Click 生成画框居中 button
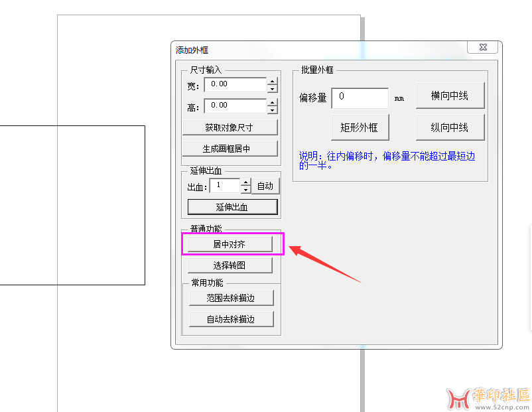This screenshot has height=412, width=532. 230,148
